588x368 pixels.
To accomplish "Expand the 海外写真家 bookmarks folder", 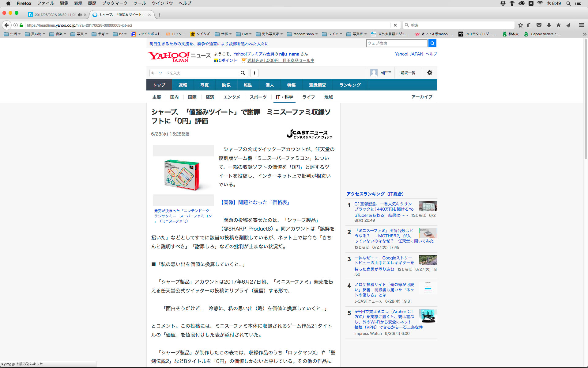I will pyautogui.click(x=269, y=34).
